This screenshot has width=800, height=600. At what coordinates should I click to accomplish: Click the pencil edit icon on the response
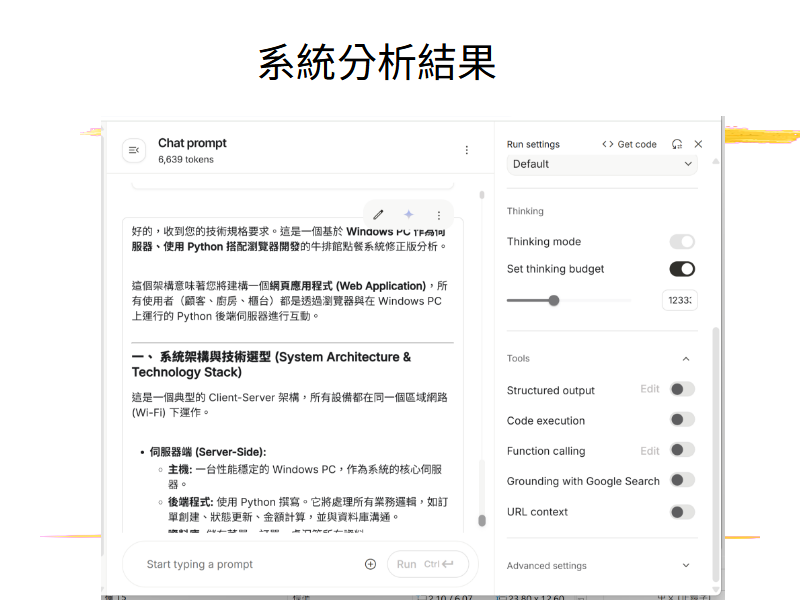pyautogui.click(x=379, y=214)
